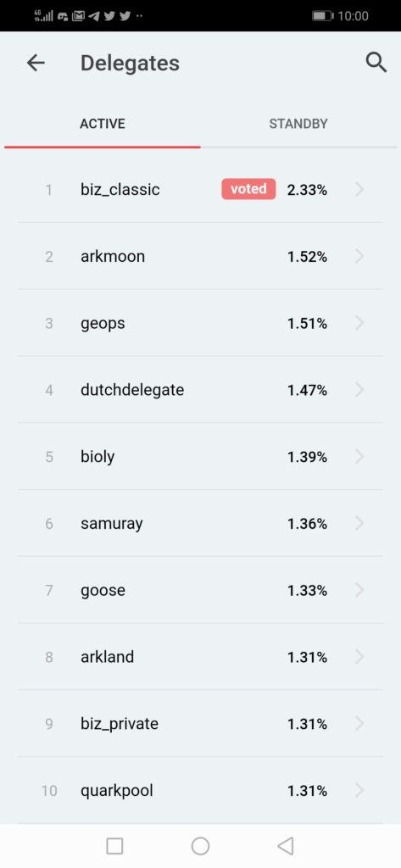Tap the Android back triangle button

click(x=285, y=846)
